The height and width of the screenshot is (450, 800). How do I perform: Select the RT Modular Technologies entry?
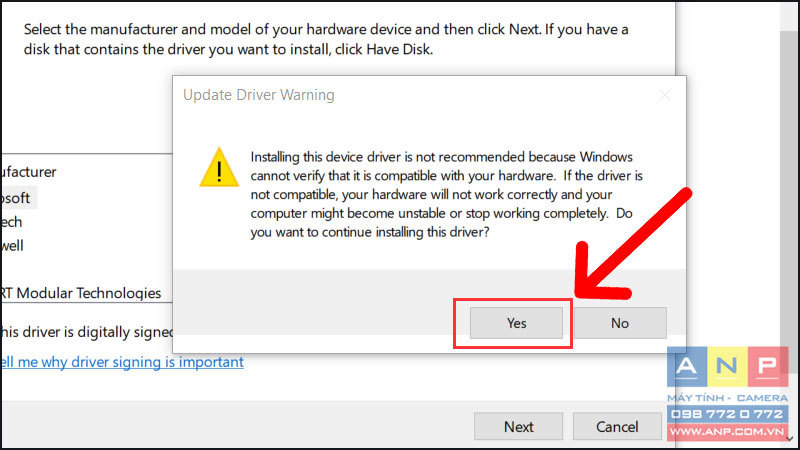click(x=81, y=293)
